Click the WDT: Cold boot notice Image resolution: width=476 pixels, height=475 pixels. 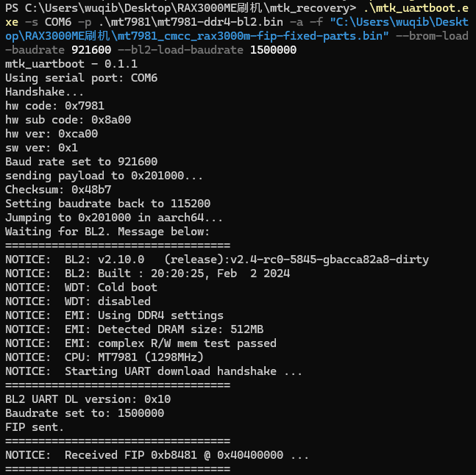(82, 287)
